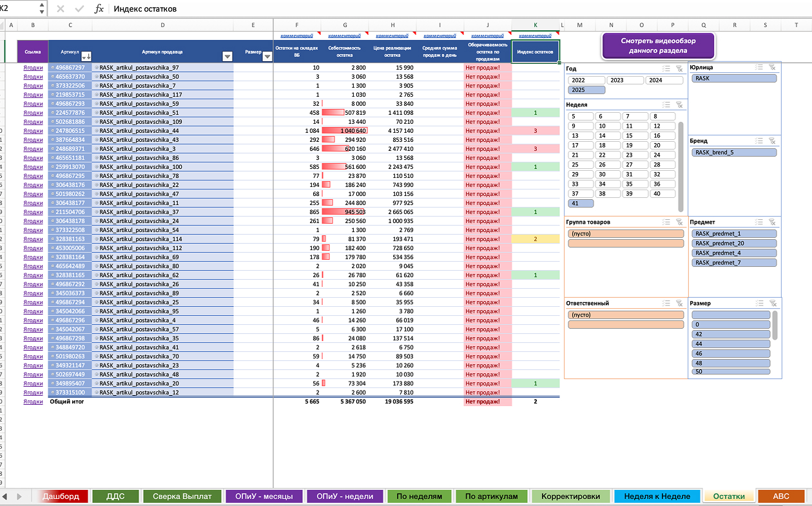This screenshot has width=812, height=506.
Task: Open the Ягодки link in the first data row
Action: [33, 68]
